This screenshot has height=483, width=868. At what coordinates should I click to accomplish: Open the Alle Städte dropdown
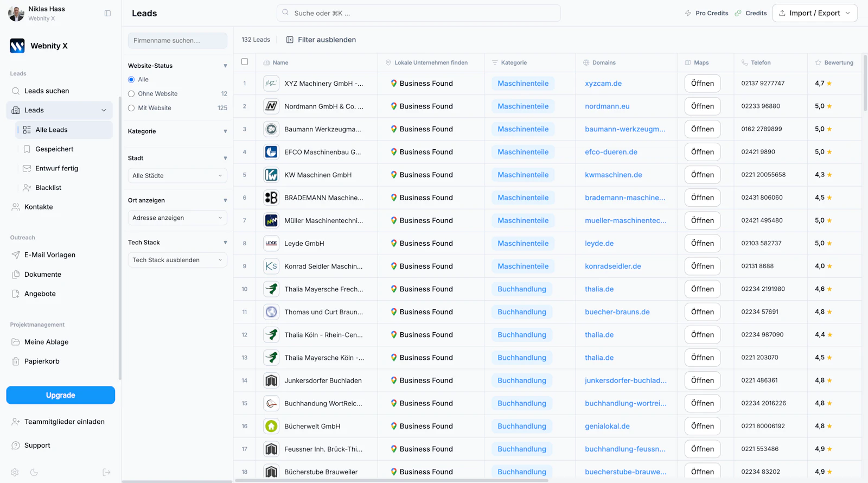(x=177, y=176)
